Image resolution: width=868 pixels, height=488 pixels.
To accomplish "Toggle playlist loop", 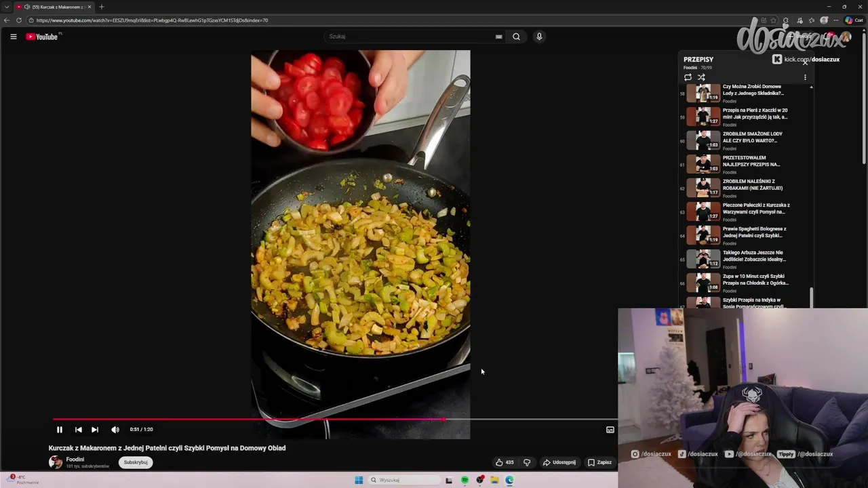I will (x=688, y=77).
